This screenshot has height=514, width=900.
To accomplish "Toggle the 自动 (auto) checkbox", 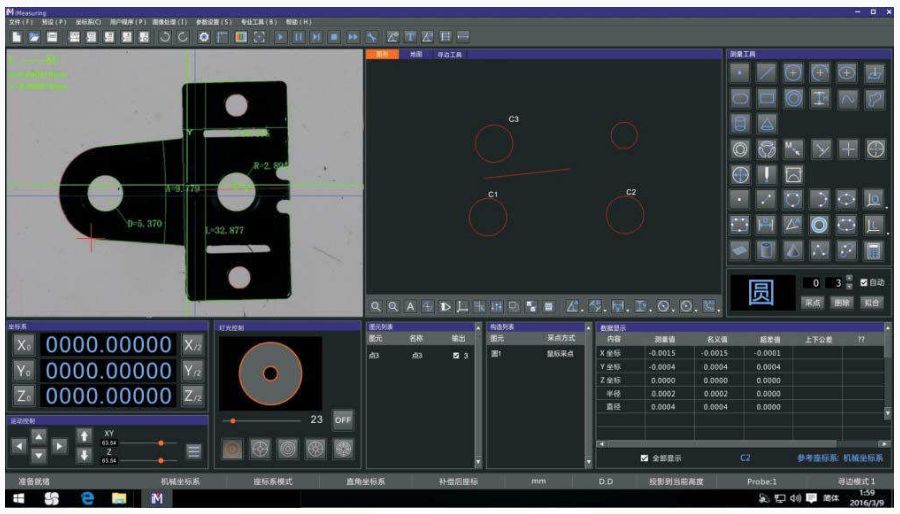I will (864, 283).
